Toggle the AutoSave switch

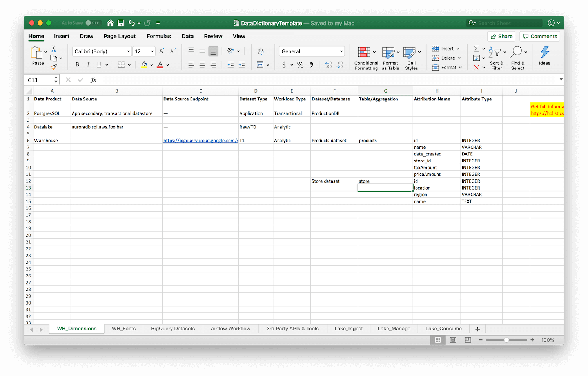pos(93,23)
